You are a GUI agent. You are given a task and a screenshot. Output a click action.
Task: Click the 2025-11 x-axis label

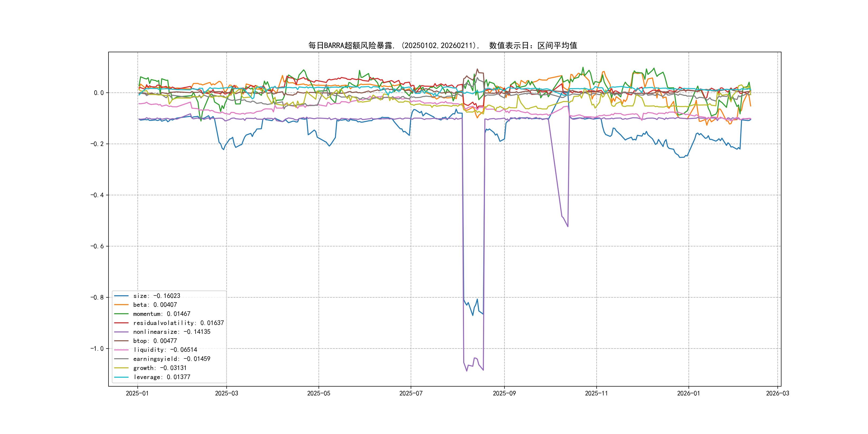(x=596, y=393)
